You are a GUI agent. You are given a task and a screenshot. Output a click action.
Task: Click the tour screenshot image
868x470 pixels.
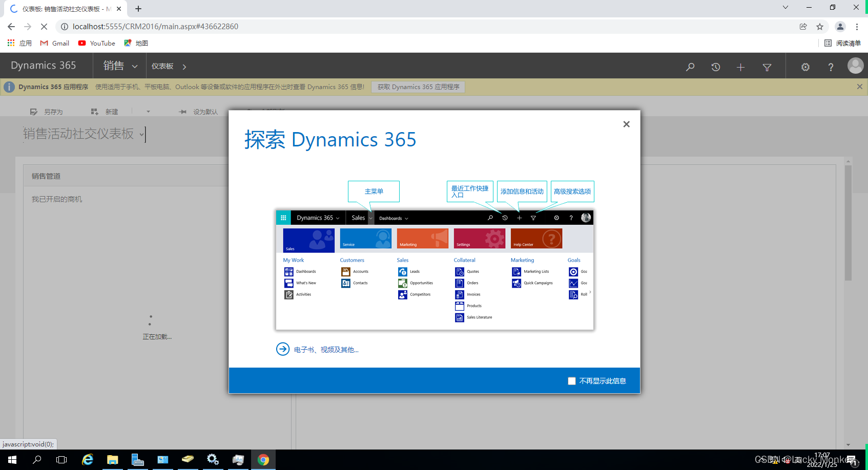coord(435,270)
